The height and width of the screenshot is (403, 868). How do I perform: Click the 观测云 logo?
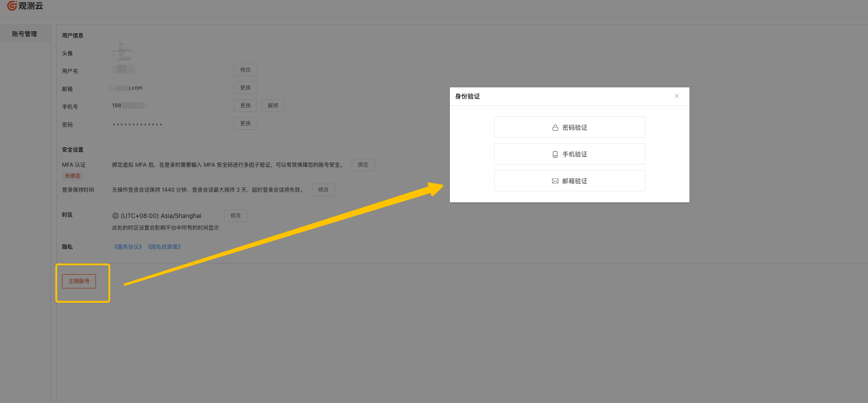tap(25, 6)
